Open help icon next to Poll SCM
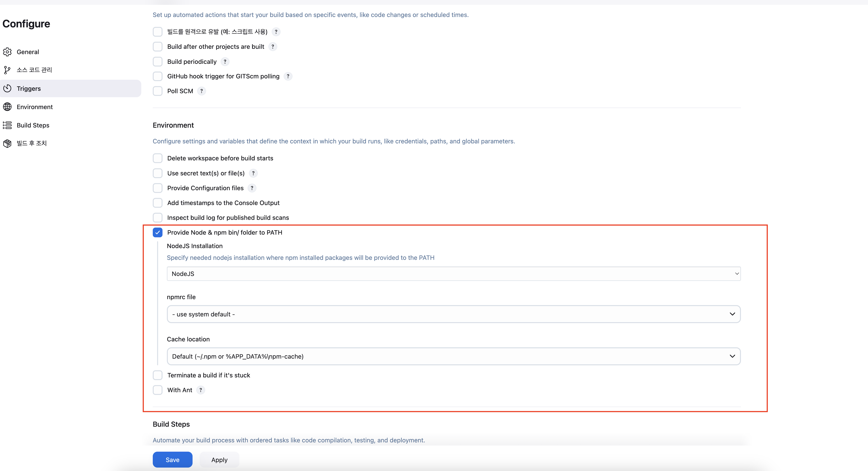Image resolution: width=868 pixels, height=471 pixels. pyautogui.click(x=202, y=91)
